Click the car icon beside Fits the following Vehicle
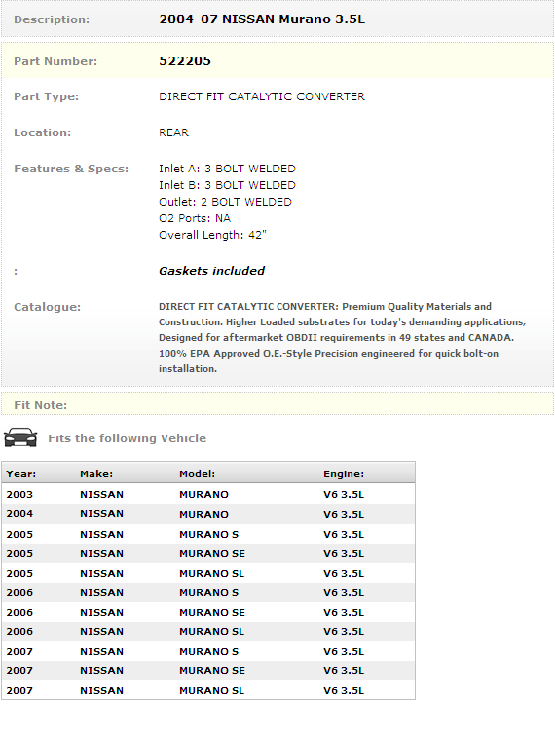 click(20, 437)
